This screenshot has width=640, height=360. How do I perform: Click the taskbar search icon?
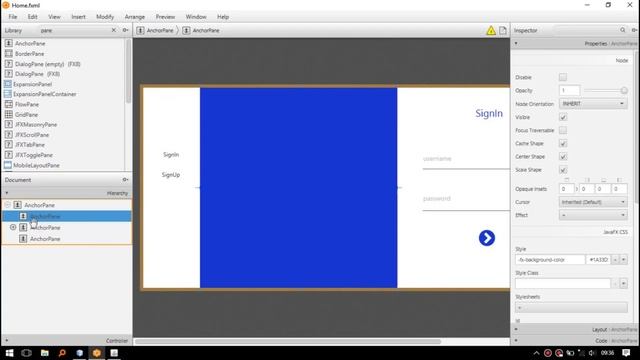pyautogui.click(x=62, y=353)
